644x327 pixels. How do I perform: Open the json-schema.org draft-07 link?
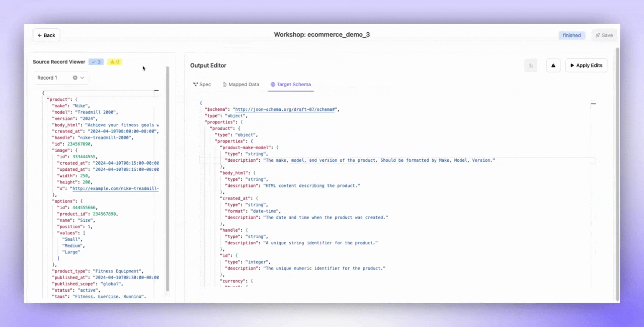(286, 109)
